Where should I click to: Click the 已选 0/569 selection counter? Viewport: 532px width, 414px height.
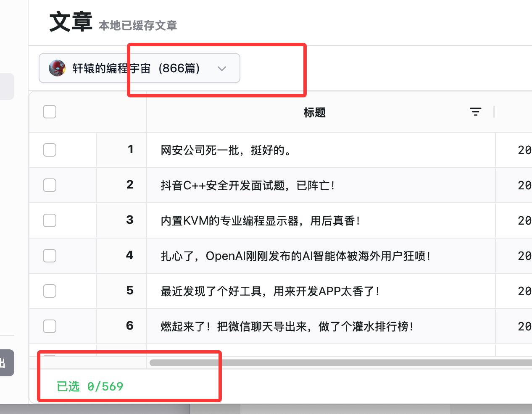90,386
